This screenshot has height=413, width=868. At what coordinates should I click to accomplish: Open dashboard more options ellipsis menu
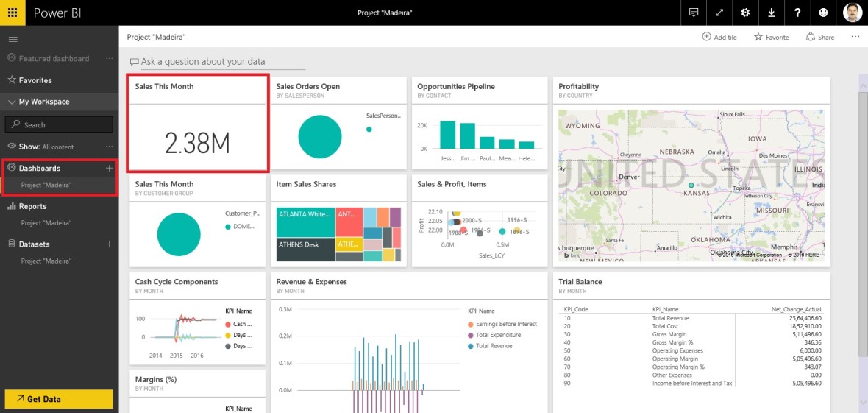855,37
